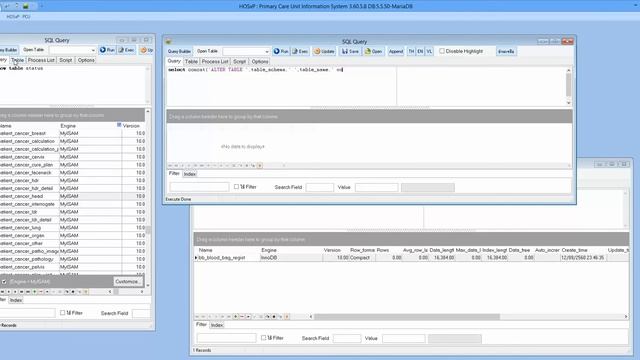
Task: Tick the Filter checkbox in the front window
Action: [x=236, y=187]
